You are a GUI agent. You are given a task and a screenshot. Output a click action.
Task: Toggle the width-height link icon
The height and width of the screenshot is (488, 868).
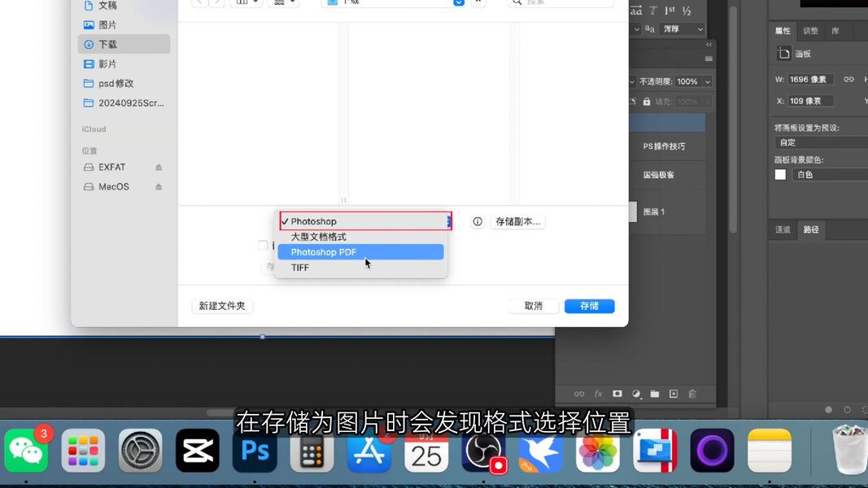pyautogui.click(x=848, y=80)
